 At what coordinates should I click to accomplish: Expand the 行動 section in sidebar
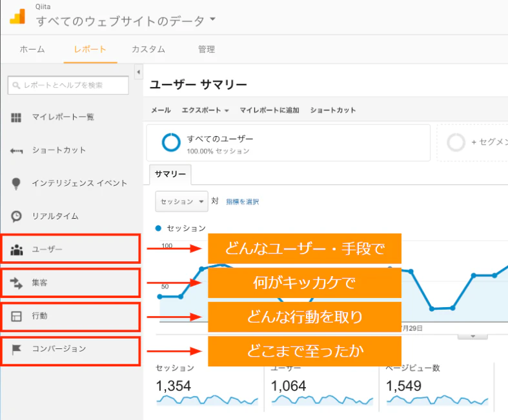(70, 317)
